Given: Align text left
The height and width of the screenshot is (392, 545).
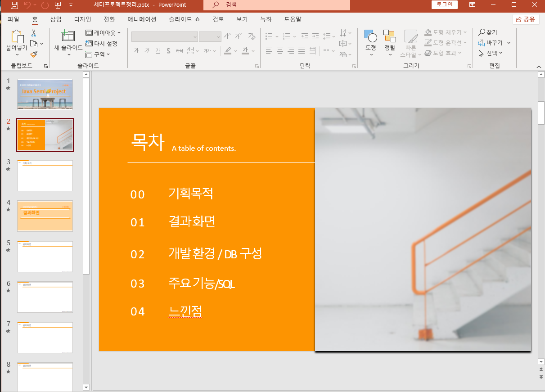Looking at the screenshot, I should 269,51.
